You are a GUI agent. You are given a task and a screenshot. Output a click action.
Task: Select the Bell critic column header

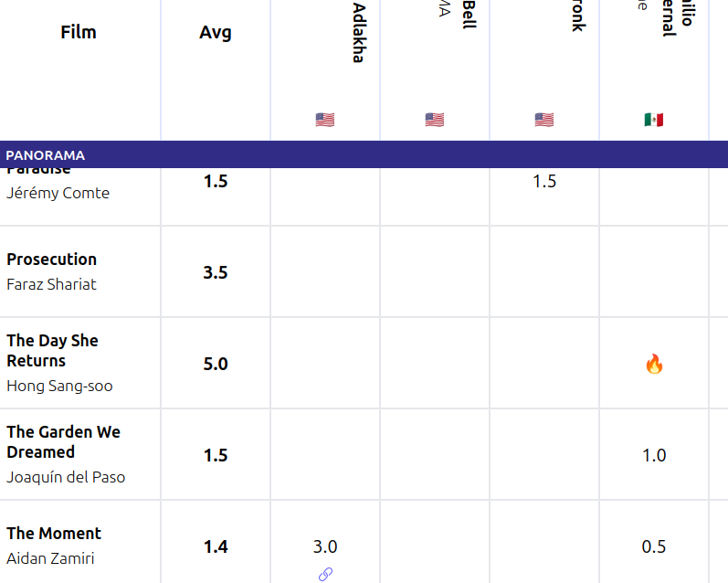click(469, 15)
